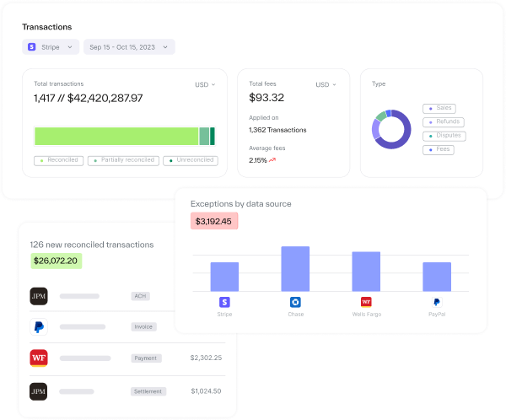Open the Sep 15 - Oct 15 date range dropdown
Image resolution: width=506 pixels, height=420 pixels.
coord(129,47)
